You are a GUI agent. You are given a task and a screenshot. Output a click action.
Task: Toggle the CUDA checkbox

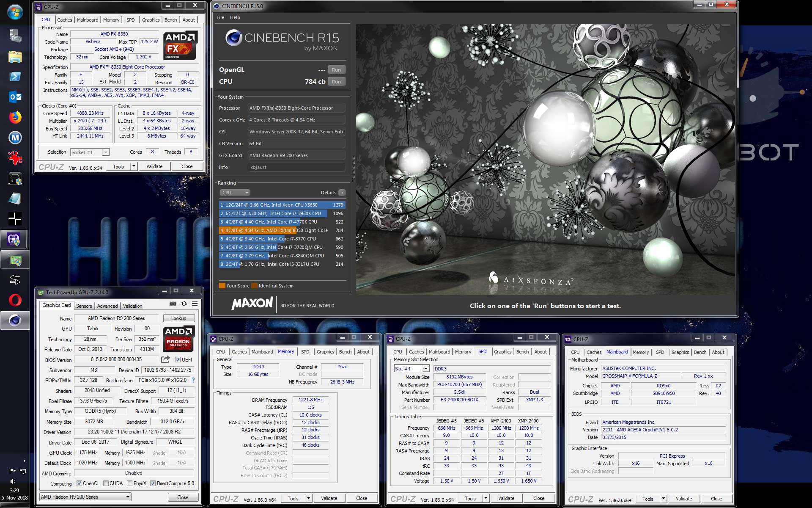106,483
